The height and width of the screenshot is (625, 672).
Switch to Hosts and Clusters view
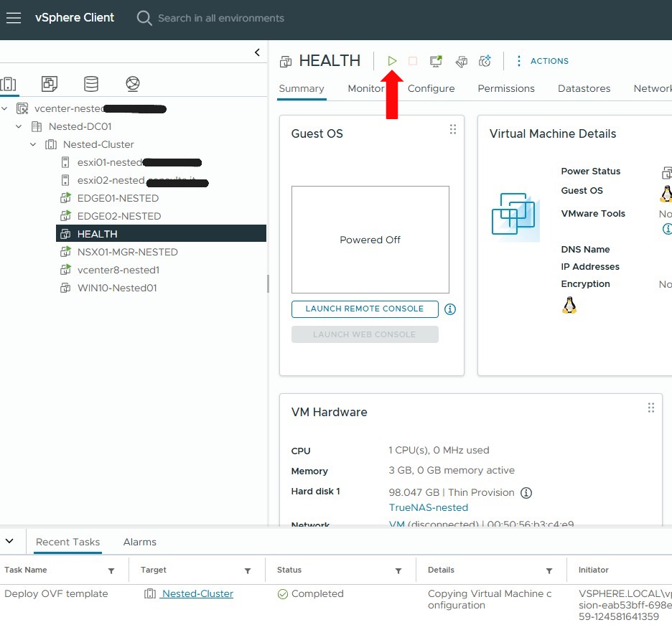[x=9, y=83]
